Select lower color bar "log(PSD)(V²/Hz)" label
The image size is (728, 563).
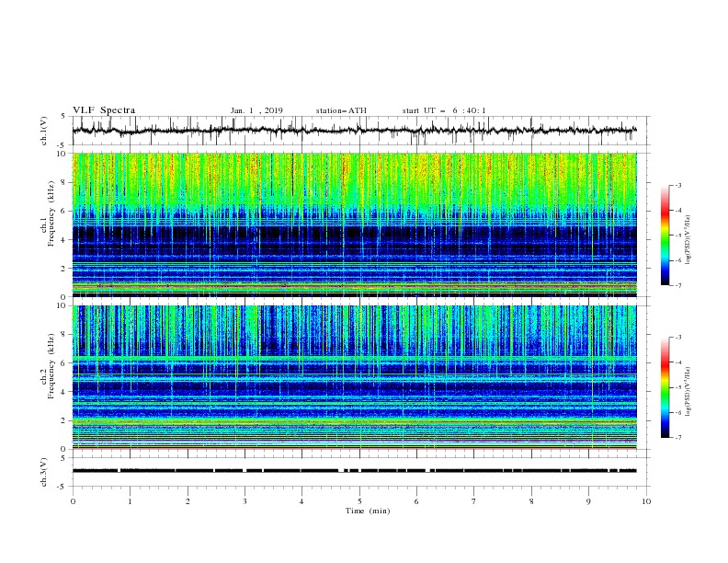(x=688, y=391)
